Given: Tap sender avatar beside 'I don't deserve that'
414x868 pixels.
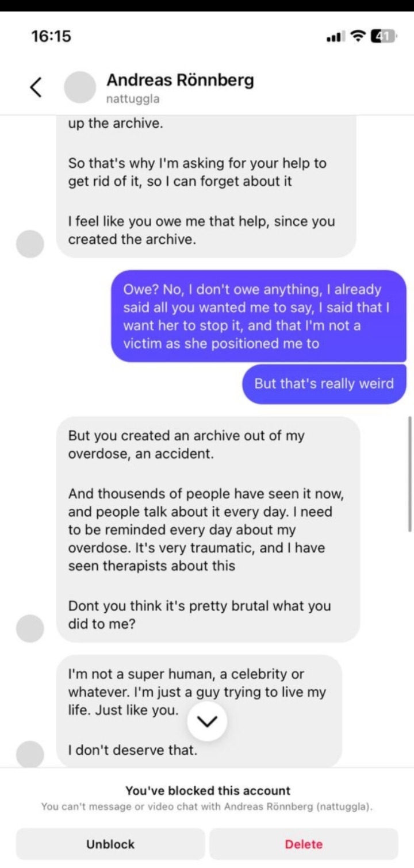Looking at the screenshot, I should [29, 754].
